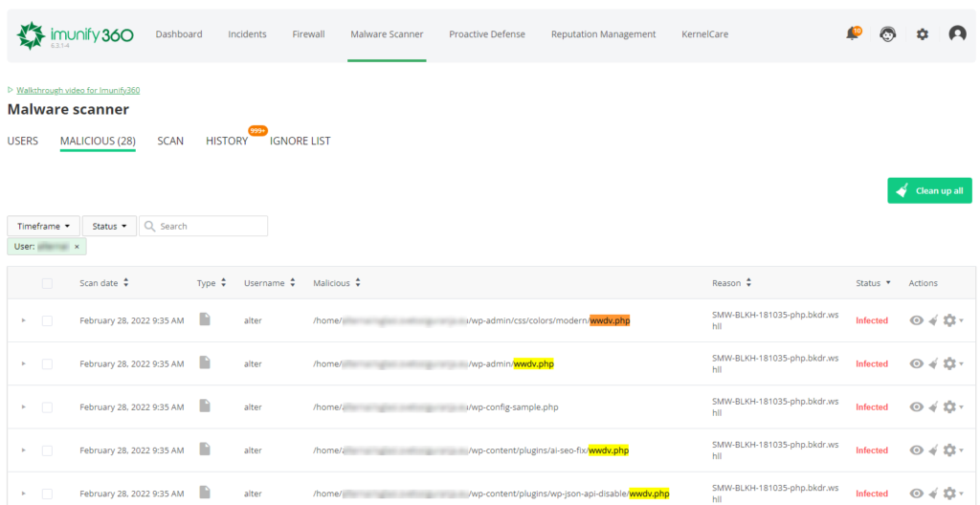Clean up file in wp-admin/wwdv.php row
The width and height of the screenshot is (980, 505).
933,363
